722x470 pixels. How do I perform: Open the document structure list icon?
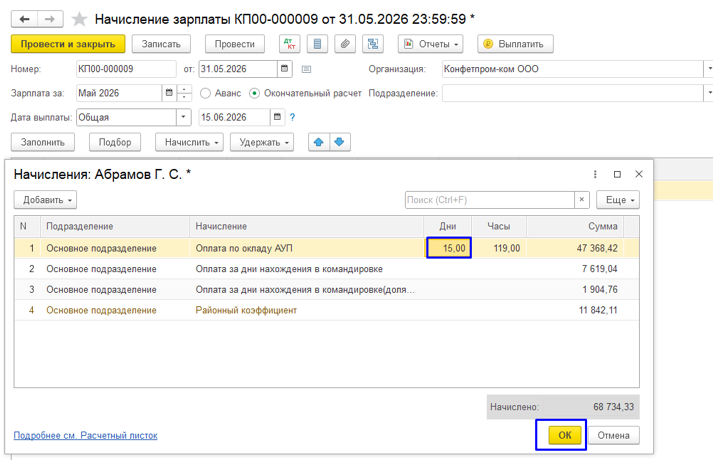317,44
